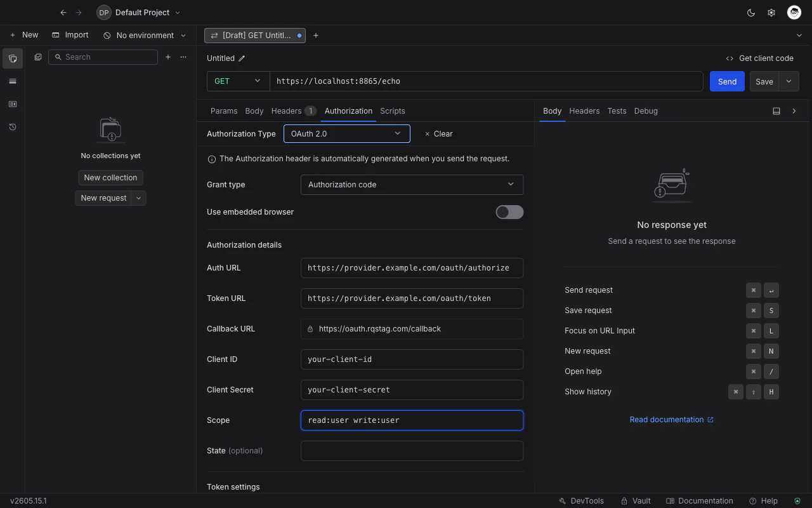
Task: Click New in top toolbar
Action: coord(23,36)
